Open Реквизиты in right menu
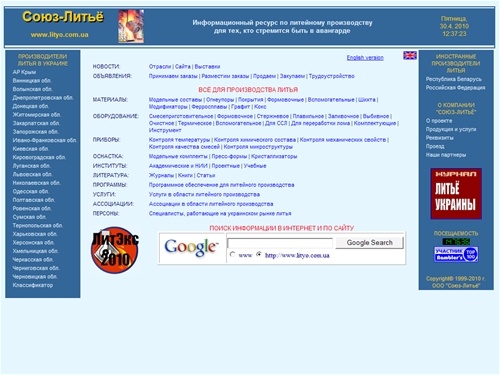Screen dimensions: 500x375 pyautogui.click(x=440, y=138)
